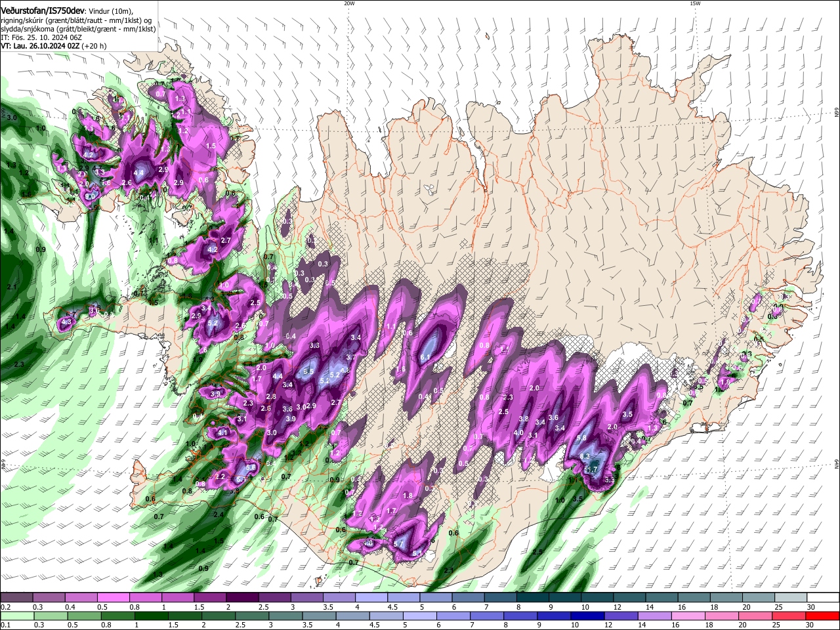Click the 30 label on the snow scale
This screenshot has height=630, width=840.
(811, 607)
